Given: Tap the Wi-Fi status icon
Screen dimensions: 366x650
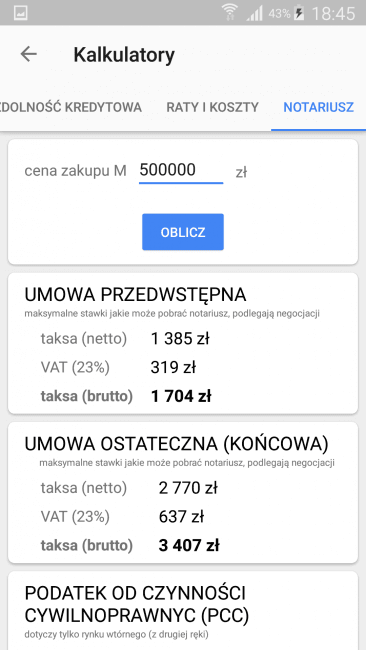Looking at the screenshot, I should (x=229, y=12).
